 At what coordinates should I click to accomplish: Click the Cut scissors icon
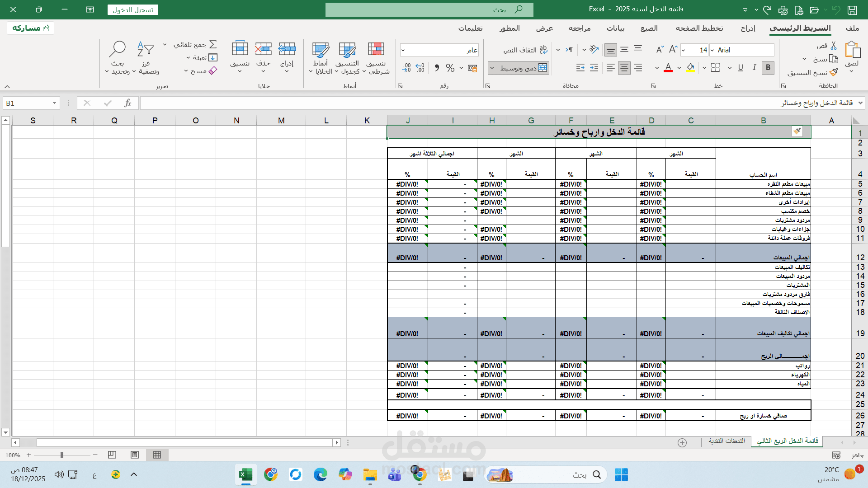point(834,46)
